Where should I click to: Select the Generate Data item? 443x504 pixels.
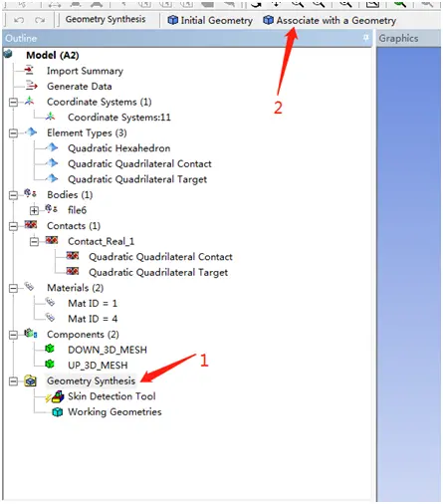pos(80,87)
